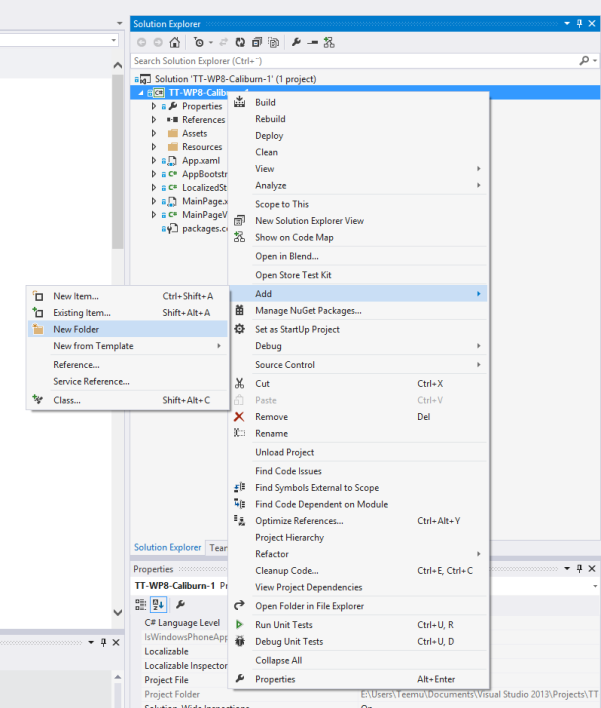Select New Folder in Add submenu
The width and height of the screenshot is (601, 708).
tap(128, 329)
